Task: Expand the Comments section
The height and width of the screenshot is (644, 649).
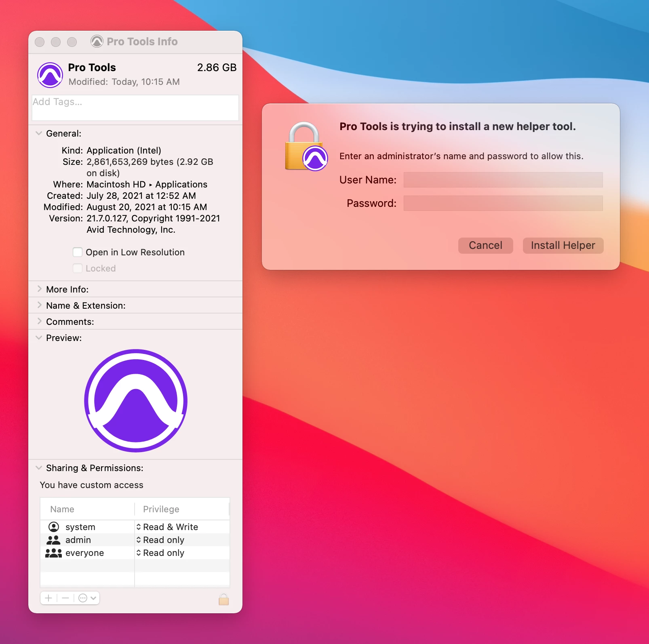Action: 39,321
